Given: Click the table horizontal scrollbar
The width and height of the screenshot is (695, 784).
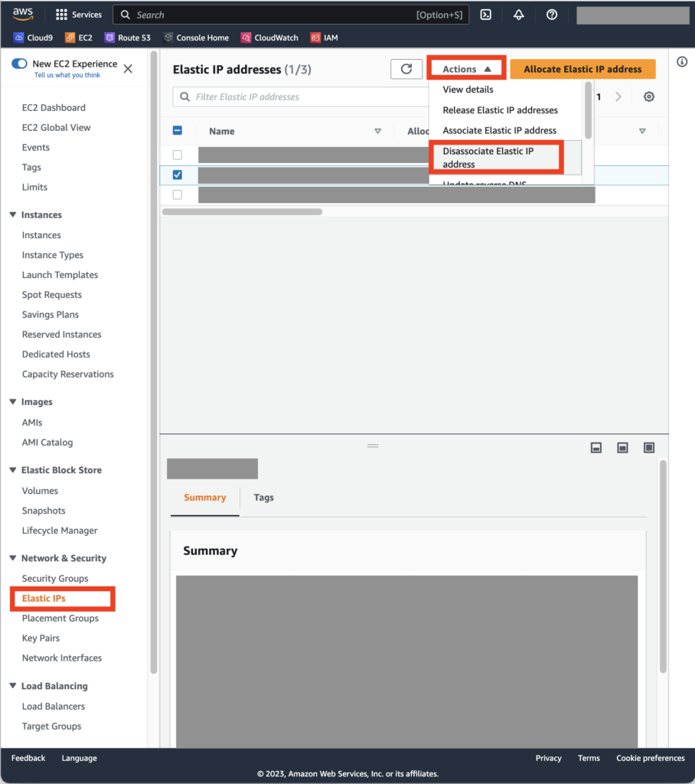Looking at the screenshot, I should (242, 212).
